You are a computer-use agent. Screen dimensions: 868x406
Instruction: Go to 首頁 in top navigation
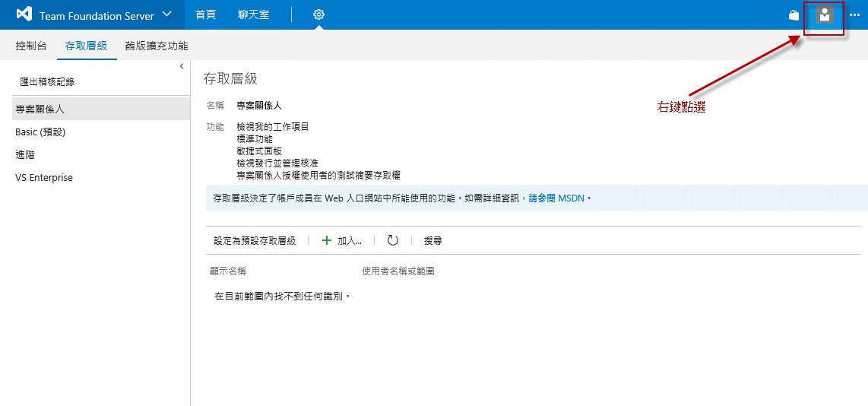pyautogui.click(x=205, y=15)
